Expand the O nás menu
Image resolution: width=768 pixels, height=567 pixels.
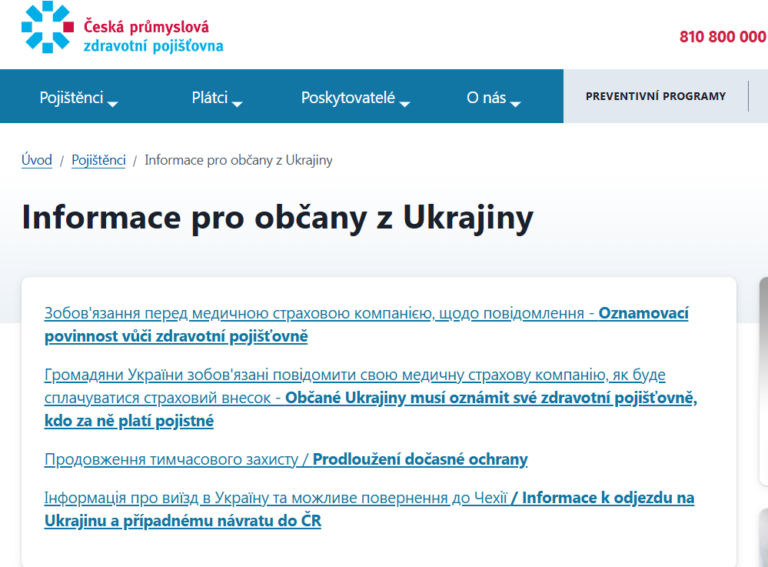click(x=493, y=97)
